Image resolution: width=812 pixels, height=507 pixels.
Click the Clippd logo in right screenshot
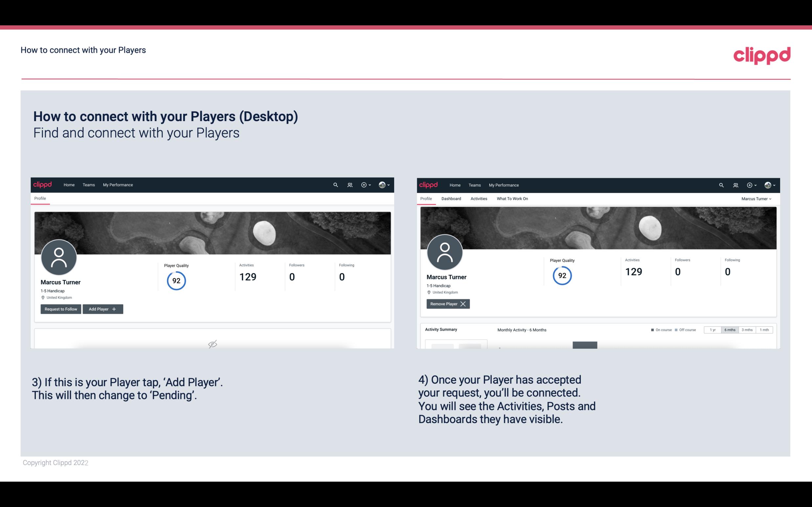(428, 184)
